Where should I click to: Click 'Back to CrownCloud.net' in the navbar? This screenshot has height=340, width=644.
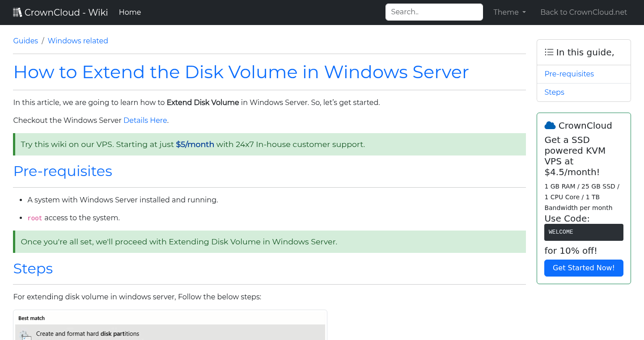pos(584,12)
